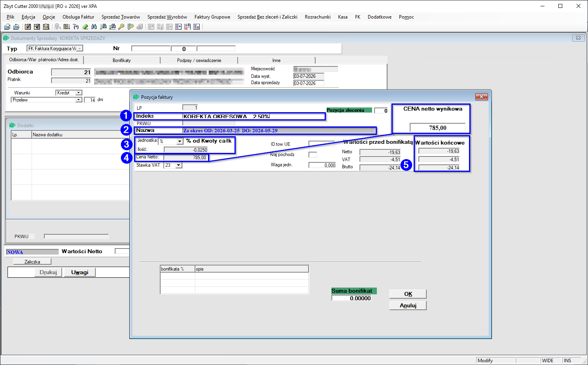This screenshot has height=365, width=588.
Task: Click the Ilość quantity field
Action: click(186, 150)
